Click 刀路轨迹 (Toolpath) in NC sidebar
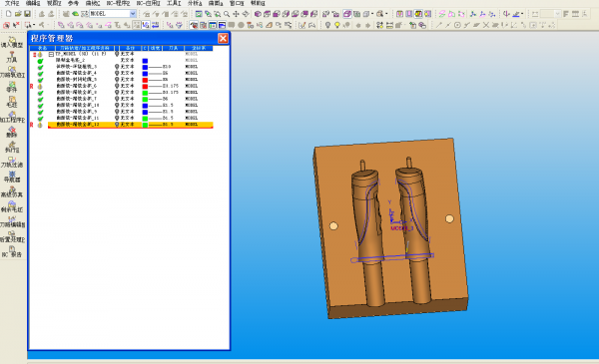The width and height of the screenshot is (599, 364). coord(12,72)
